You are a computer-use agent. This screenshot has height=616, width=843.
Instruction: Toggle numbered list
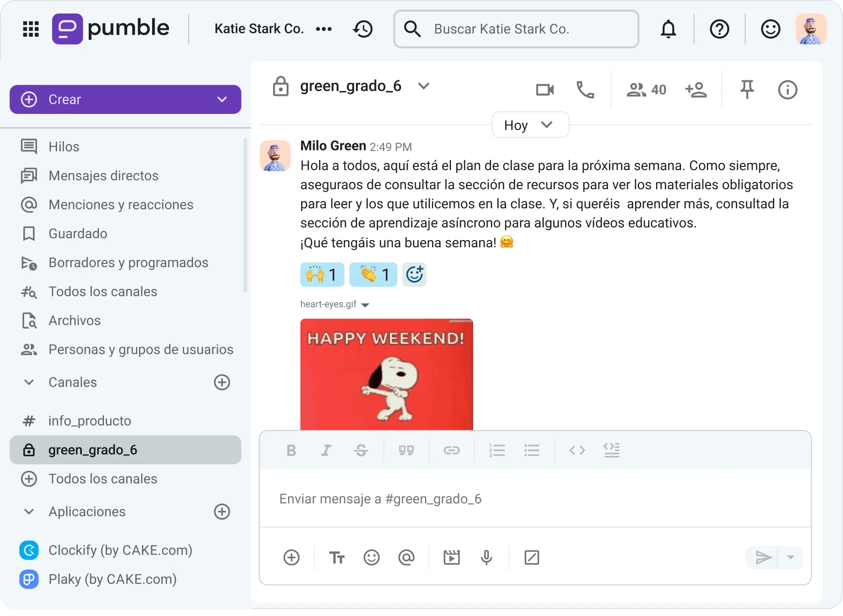tap(497, 451)
